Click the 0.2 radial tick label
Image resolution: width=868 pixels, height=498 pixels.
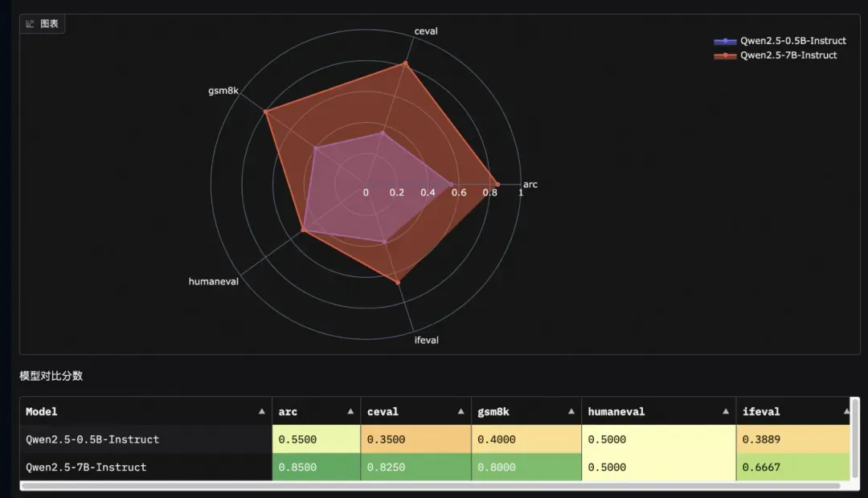coord(396,193)
